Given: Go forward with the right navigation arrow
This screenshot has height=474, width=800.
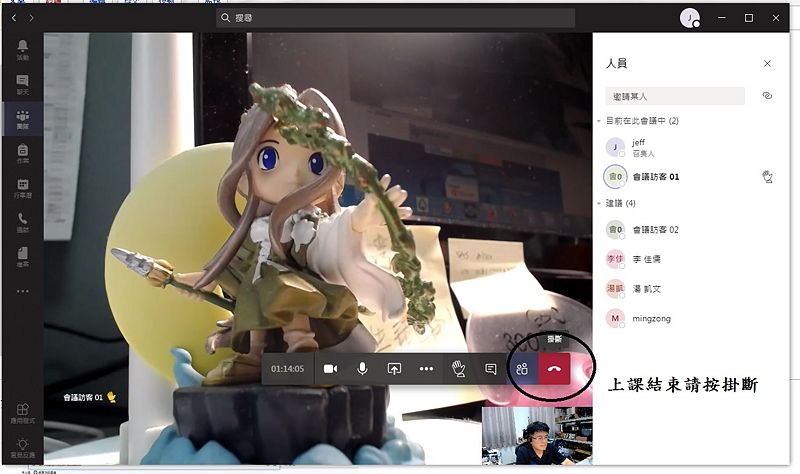Looking at the screenshot, I should (x=32, y=18).
